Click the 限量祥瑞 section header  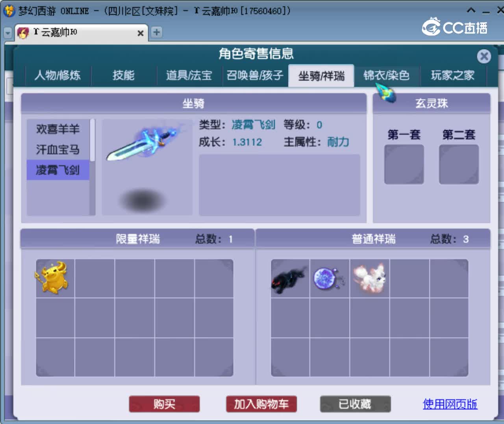coord(137,239)
